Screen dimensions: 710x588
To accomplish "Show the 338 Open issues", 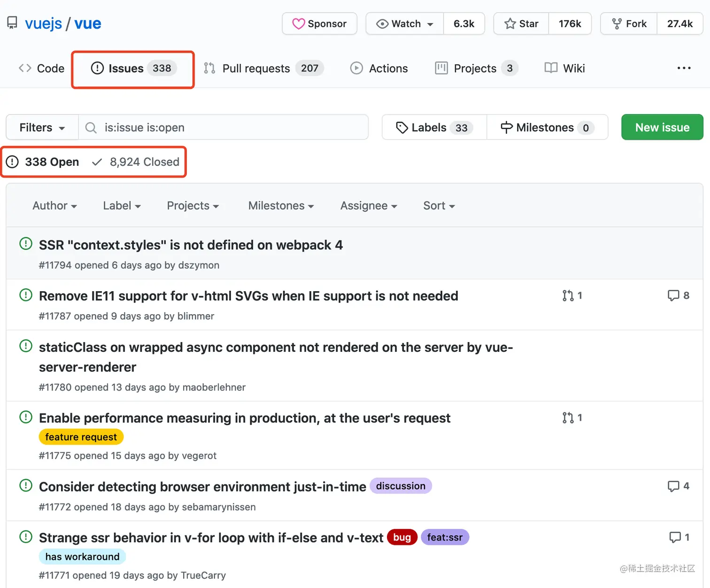I will tap(42, 162).
